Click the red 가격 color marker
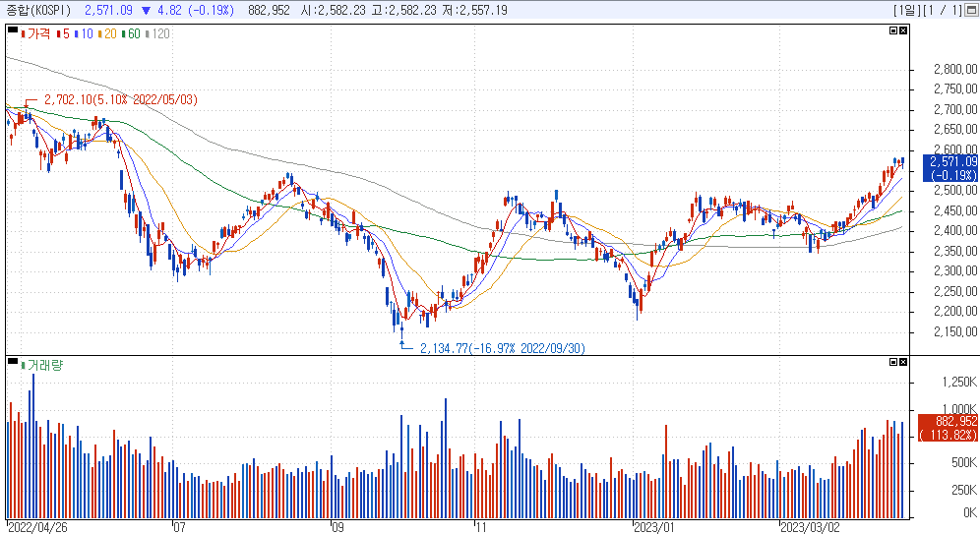The width and height of the screenshot is (980, 534). 24,34
